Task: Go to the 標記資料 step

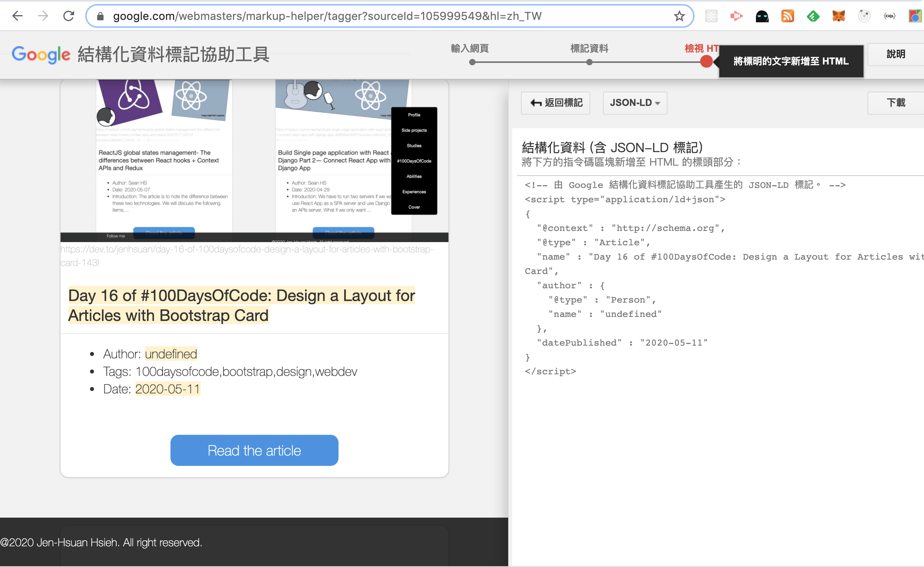Action: coord(589,49)
